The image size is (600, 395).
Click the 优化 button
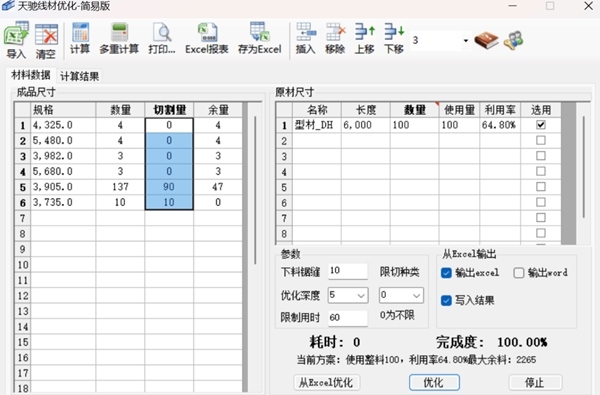[x=434, y=382]
